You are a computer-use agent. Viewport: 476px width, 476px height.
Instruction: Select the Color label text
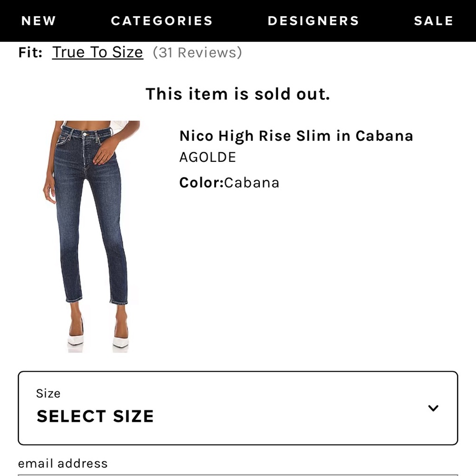200,182
